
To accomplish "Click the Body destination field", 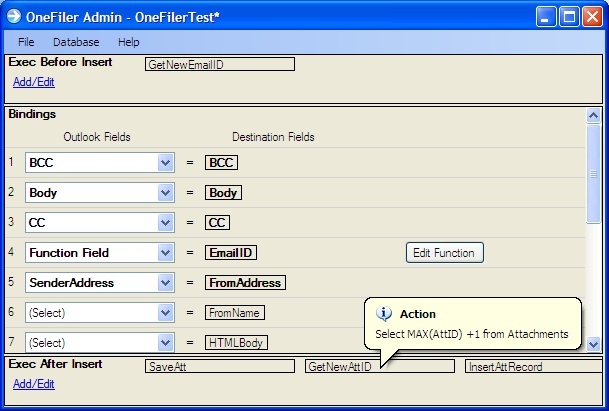I will (223, 193).
